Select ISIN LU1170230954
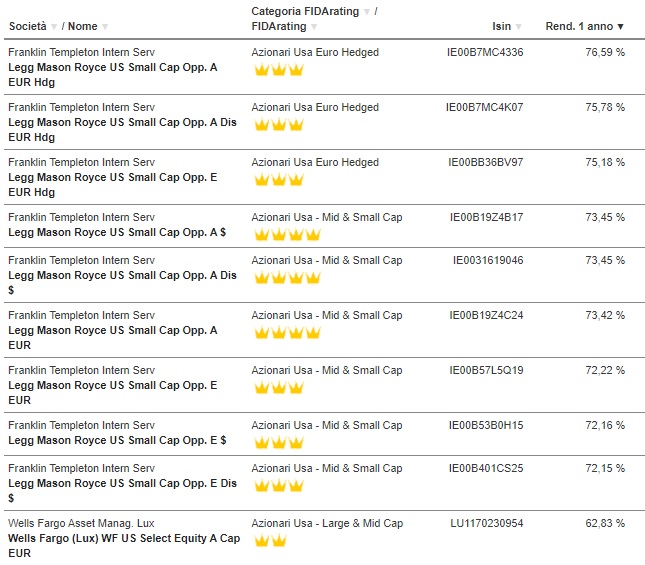This screenshot has height=565, width=645. [487, 523]
